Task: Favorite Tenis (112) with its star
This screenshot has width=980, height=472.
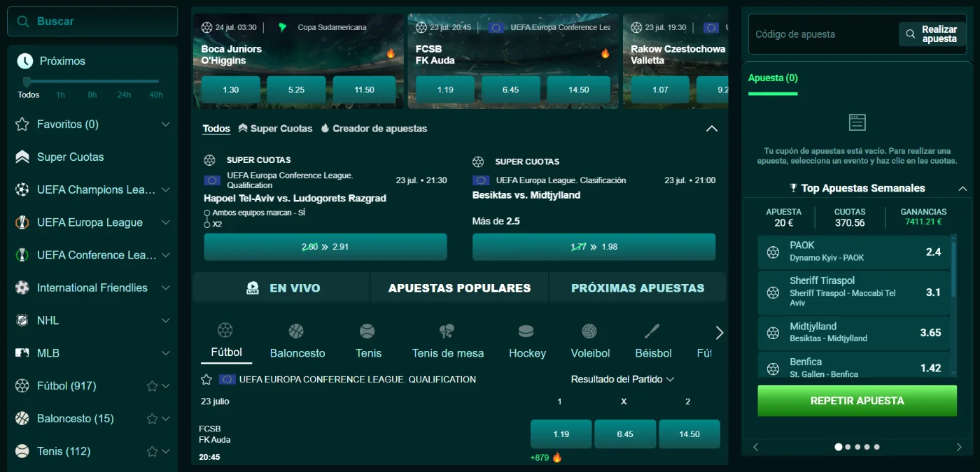Action: pos(152,452)
